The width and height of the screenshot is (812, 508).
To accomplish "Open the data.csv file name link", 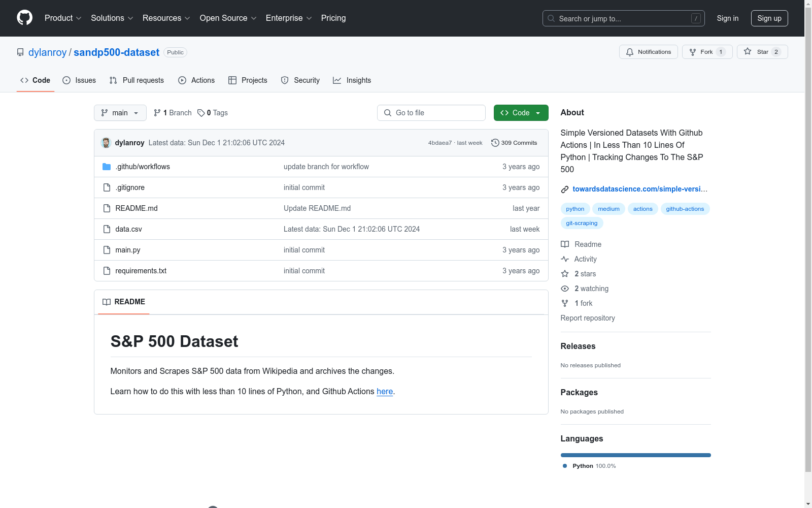I will click(128, 229).
